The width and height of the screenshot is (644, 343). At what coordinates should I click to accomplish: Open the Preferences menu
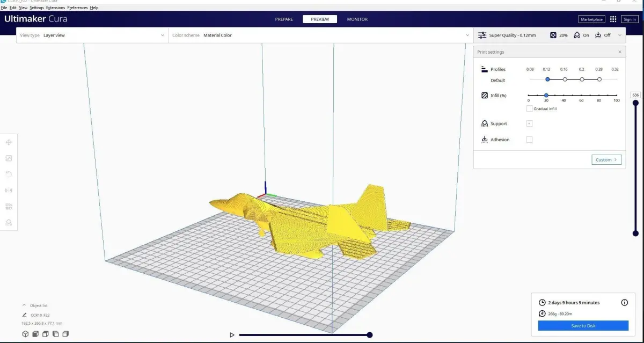(77, 8)
